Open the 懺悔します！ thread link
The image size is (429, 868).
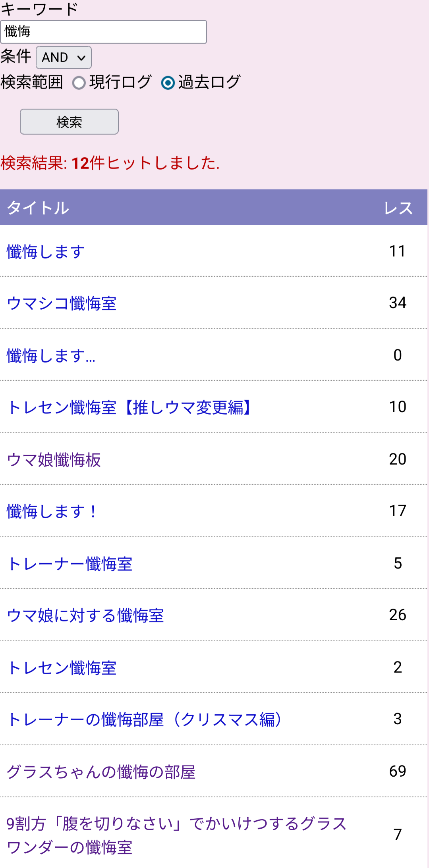(x=52, y=511)
